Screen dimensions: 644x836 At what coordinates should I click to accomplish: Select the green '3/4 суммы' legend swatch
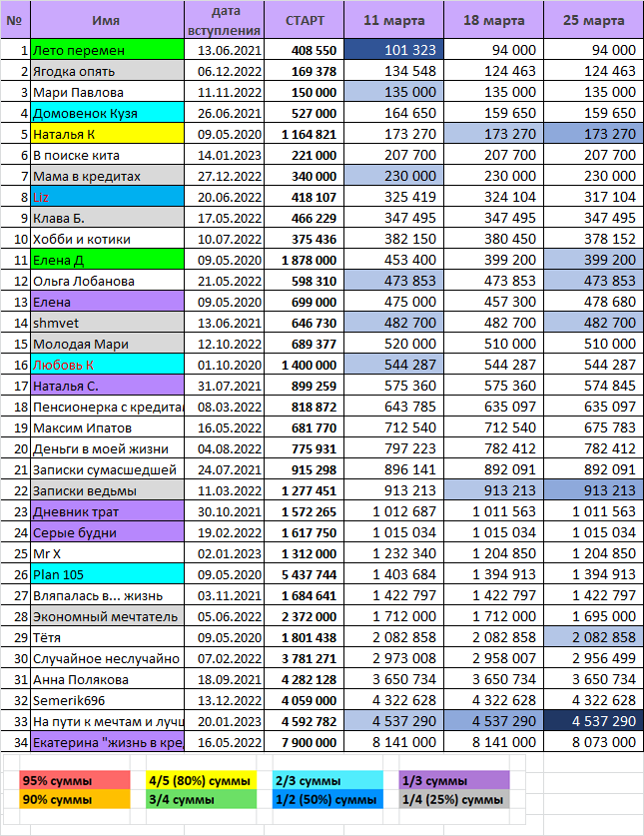[x=201, y=799]
